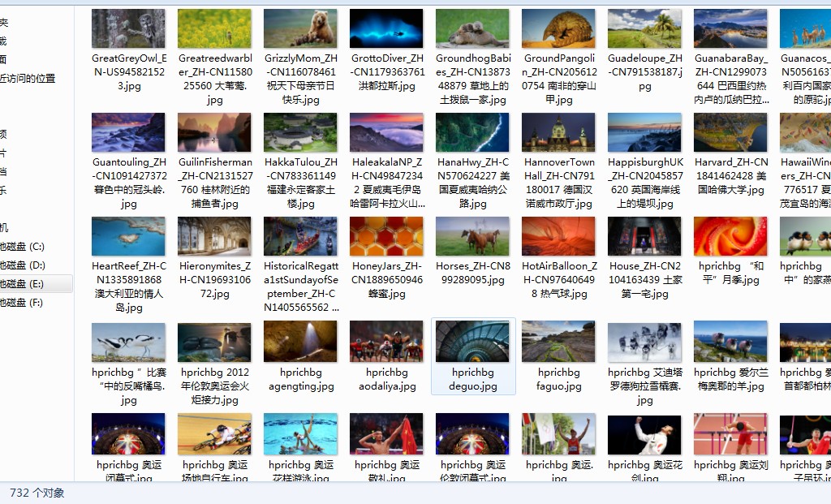
Task: Click the GrottoDiver blue cave image
Action: coord(386,28)
